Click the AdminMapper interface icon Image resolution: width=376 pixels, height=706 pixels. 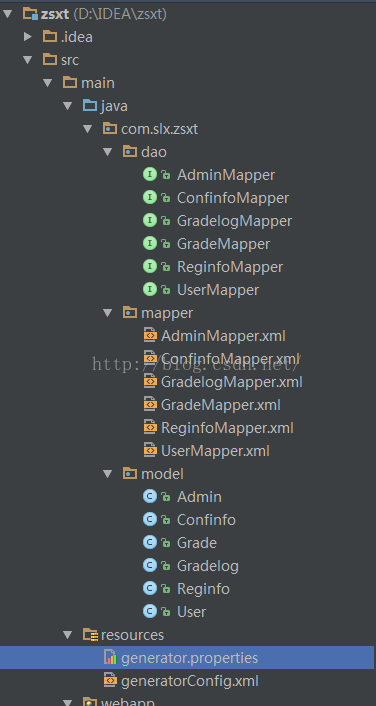point(149,174)
